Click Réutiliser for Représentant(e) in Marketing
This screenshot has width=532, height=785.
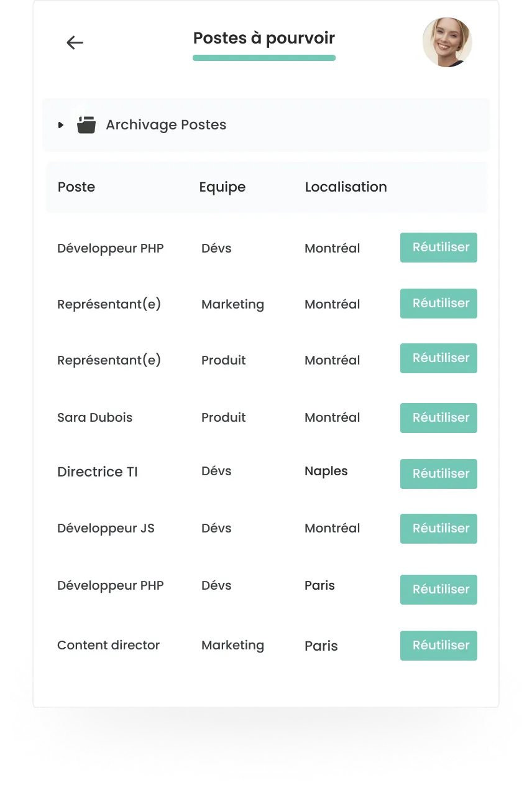[438, 304]
